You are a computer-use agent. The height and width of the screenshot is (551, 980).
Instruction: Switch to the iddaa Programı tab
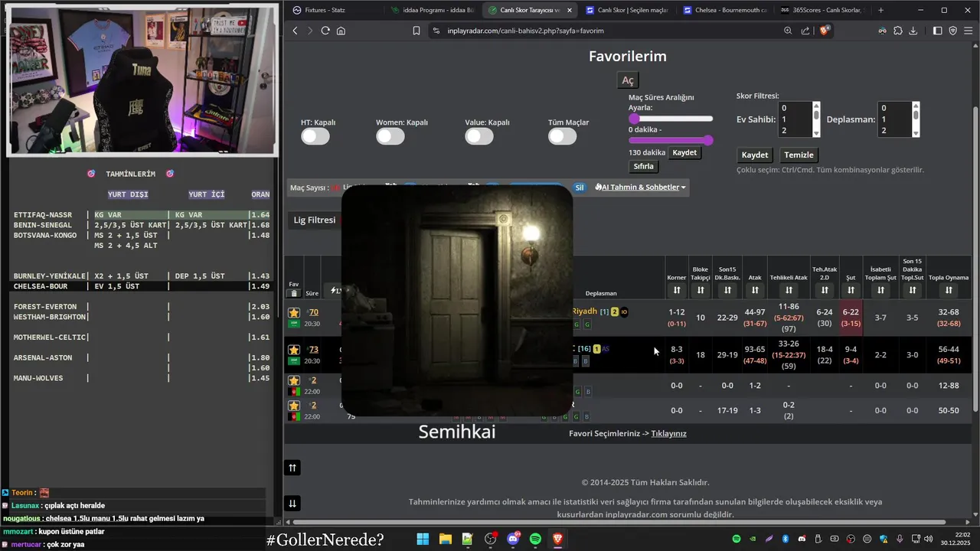point(433,10)
